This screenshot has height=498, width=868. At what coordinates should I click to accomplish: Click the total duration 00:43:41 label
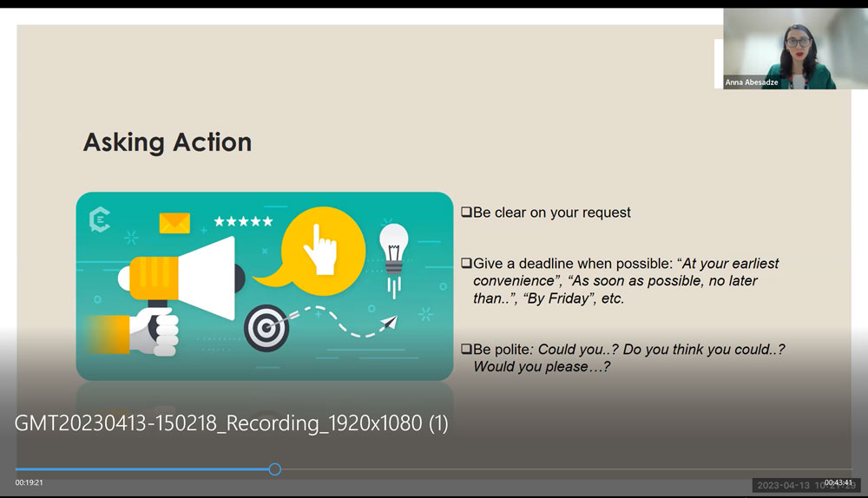838,482
